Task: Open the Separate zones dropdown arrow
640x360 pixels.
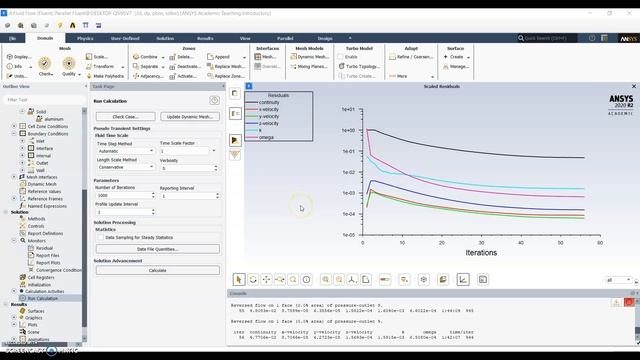Action: pos(163,67)
